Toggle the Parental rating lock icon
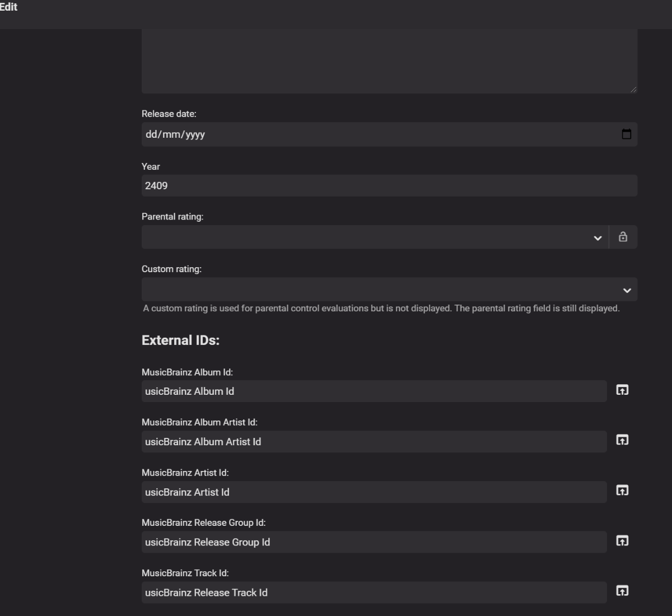The image size is (672, 616). click(623, 237)
